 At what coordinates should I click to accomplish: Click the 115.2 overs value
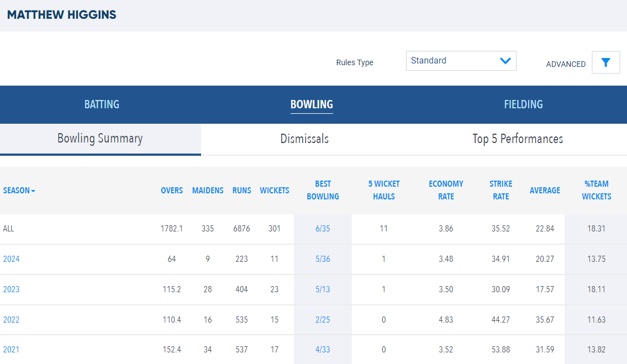pyautogui.click(x=172, y=289)
